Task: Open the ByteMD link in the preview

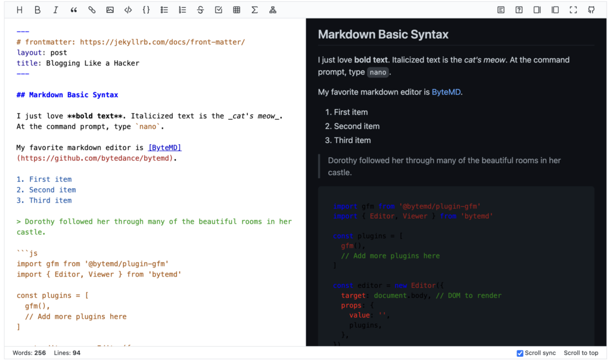Action: click(x=446, y=92)
